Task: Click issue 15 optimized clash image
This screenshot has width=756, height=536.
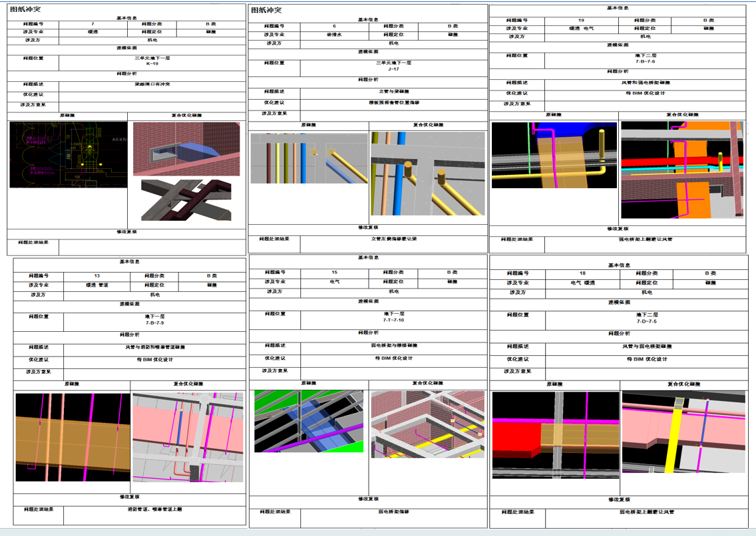Action: [x=428, y=424]
